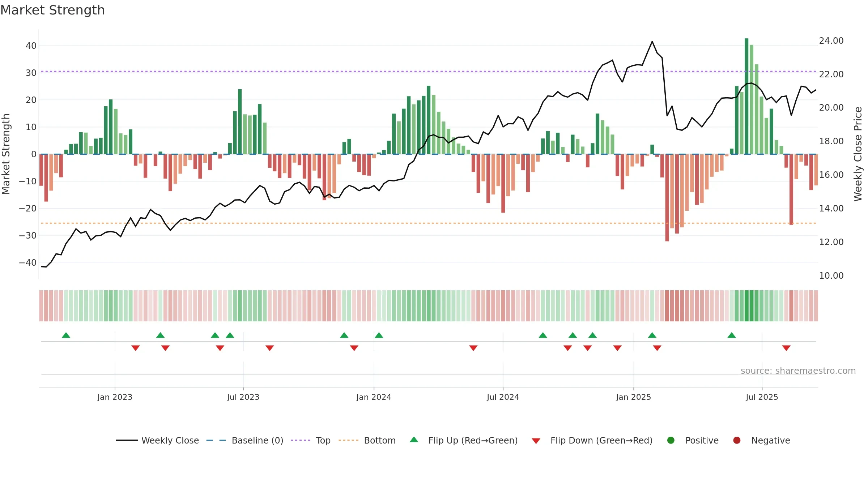Click the tallest green bar near Jul 2025
This screenshot has width=868, height=488.
[746, 96]
